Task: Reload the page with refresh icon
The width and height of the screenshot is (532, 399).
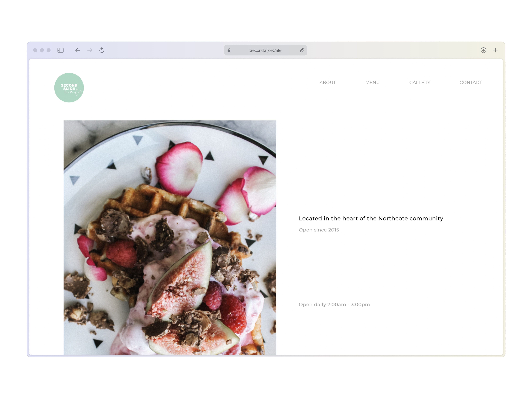Action: point(102,50)
